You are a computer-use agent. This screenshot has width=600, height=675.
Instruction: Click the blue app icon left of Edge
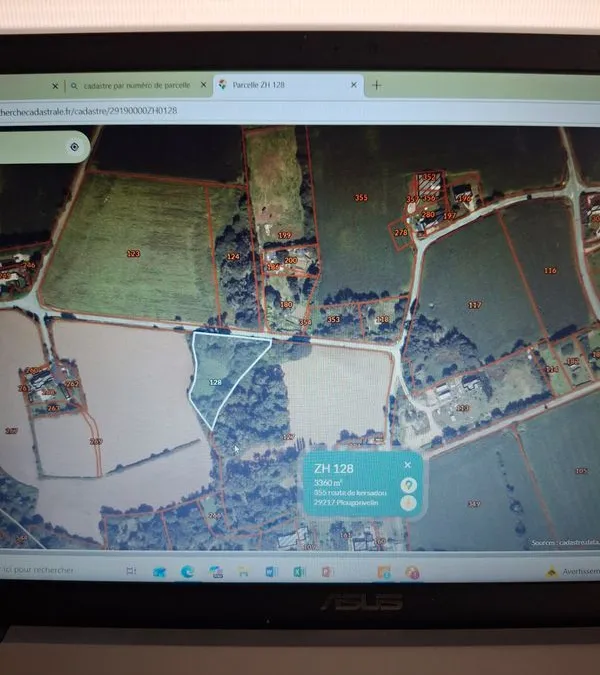(159, 572)
